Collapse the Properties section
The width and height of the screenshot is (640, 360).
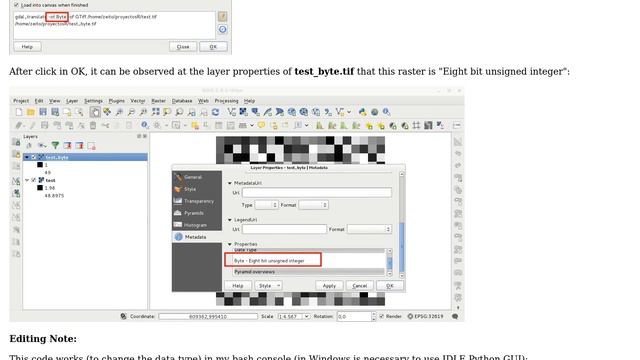[229, 244]
